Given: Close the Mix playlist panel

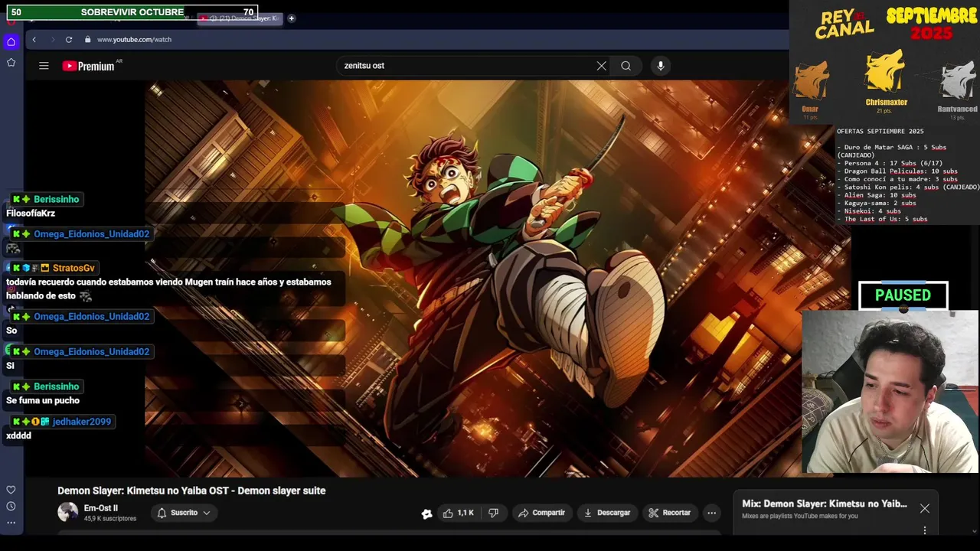Looking at the screenshot, I should [925, 509].
